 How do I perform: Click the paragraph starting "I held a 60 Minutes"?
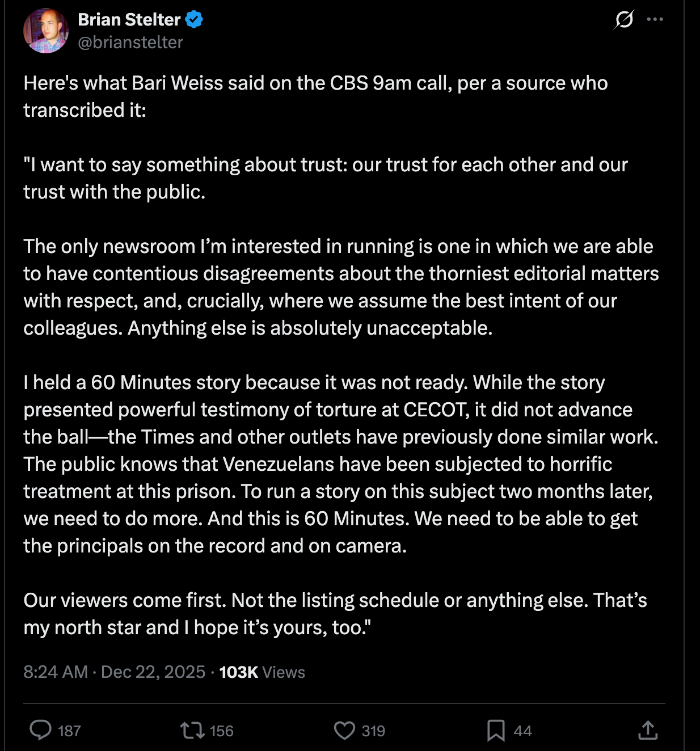coord(340,464)
